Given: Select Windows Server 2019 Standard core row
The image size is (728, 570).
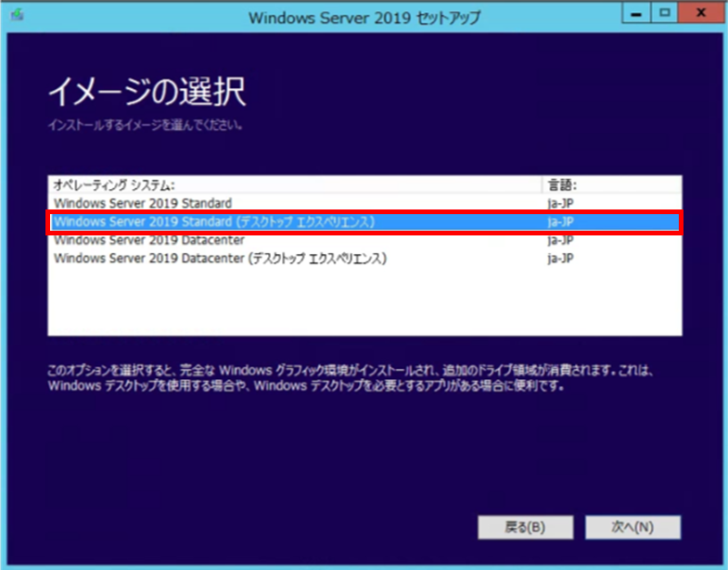Looking at the screenshot, I should [364, 203].
